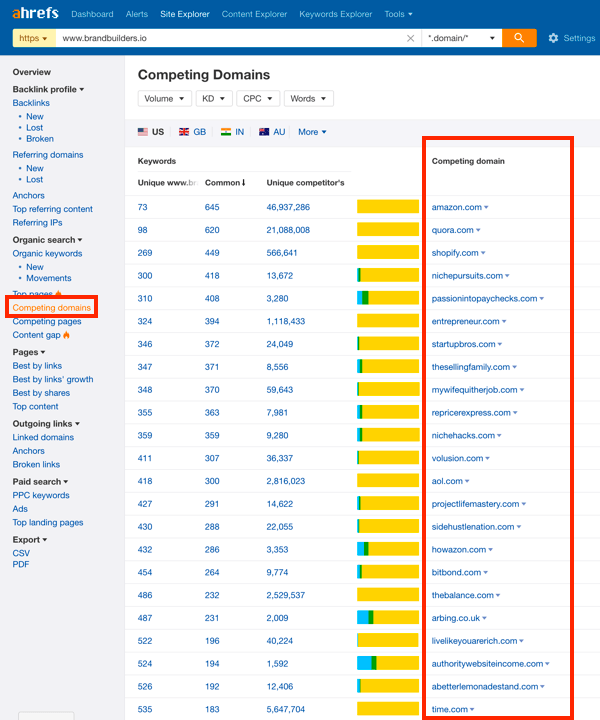Click into the brandbuilders.io URL input field

tap(230, 38)
